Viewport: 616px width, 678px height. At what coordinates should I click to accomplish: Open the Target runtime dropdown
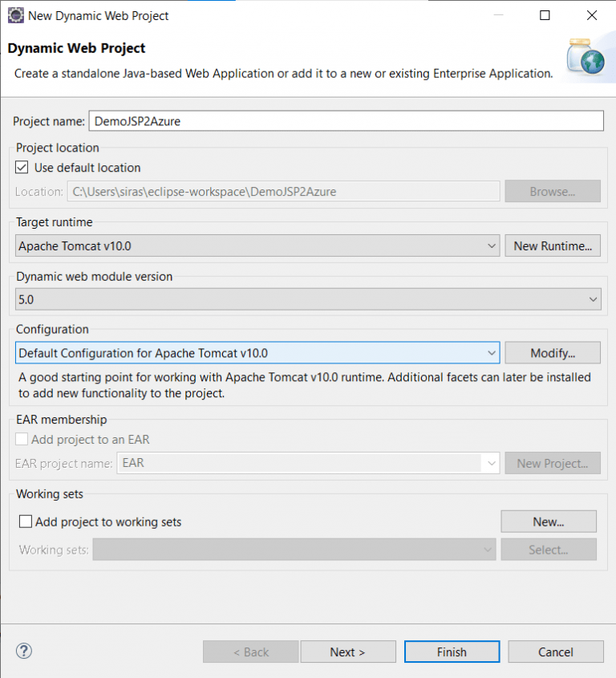(492, 246)
